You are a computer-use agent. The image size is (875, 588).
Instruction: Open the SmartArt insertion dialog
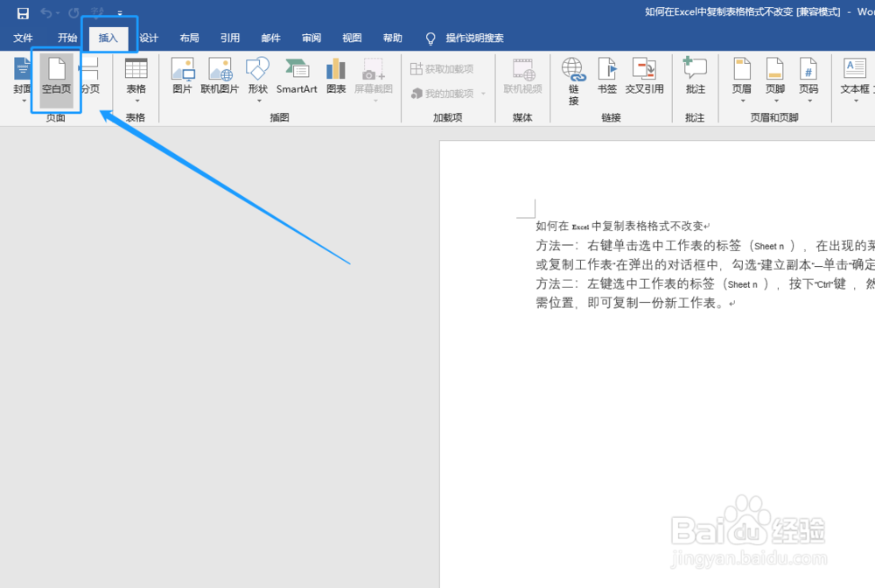click(297, 79)
